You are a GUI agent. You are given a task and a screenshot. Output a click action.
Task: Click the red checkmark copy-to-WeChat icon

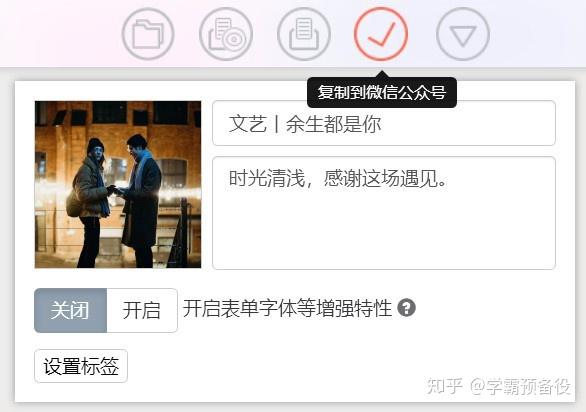tap(381, 34)
